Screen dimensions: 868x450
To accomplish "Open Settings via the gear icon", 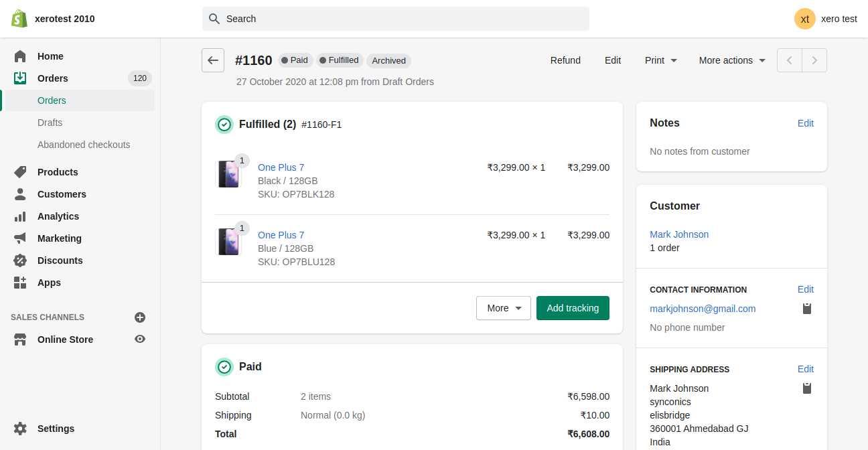I will coord(20,429).
